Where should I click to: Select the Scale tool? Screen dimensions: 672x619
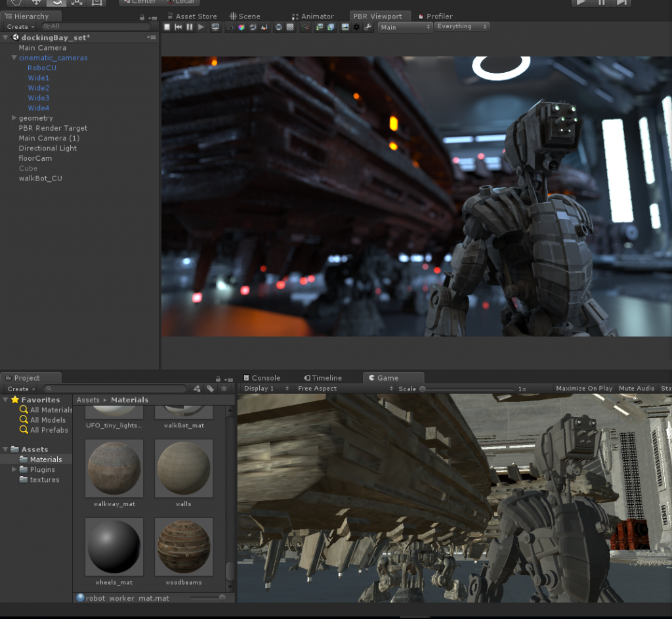(x=76, y=3)
